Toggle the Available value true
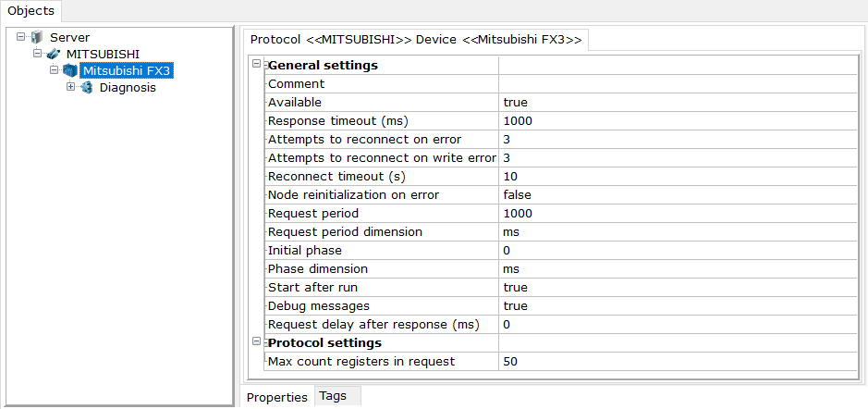The height and width of the screenshot is (409, 868). pyautogui.click(x=679, y=103)
